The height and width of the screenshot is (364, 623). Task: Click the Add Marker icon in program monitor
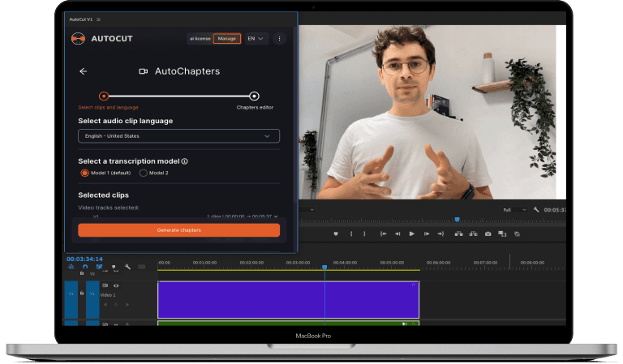336,234
